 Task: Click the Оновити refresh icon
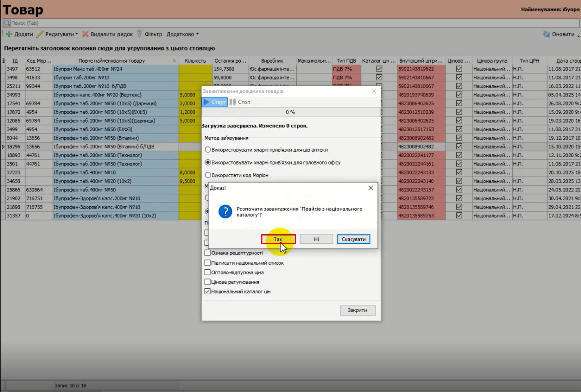pos(546,34)
